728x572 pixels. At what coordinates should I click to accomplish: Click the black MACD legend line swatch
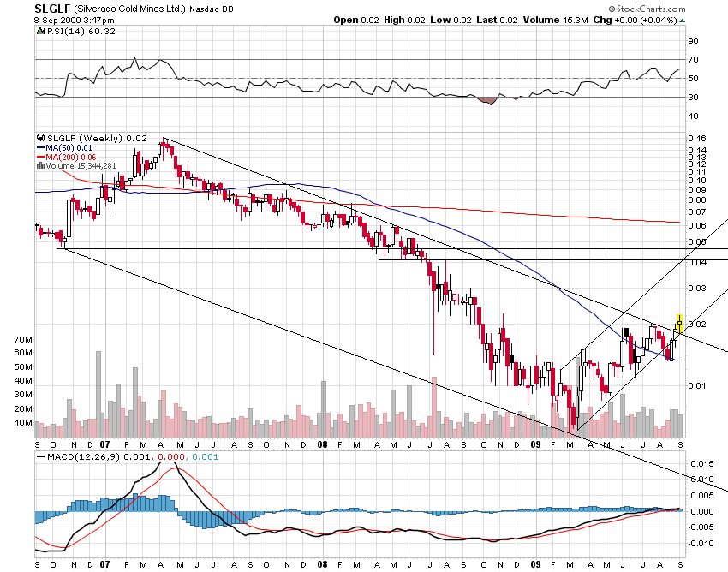coord(41,457)
